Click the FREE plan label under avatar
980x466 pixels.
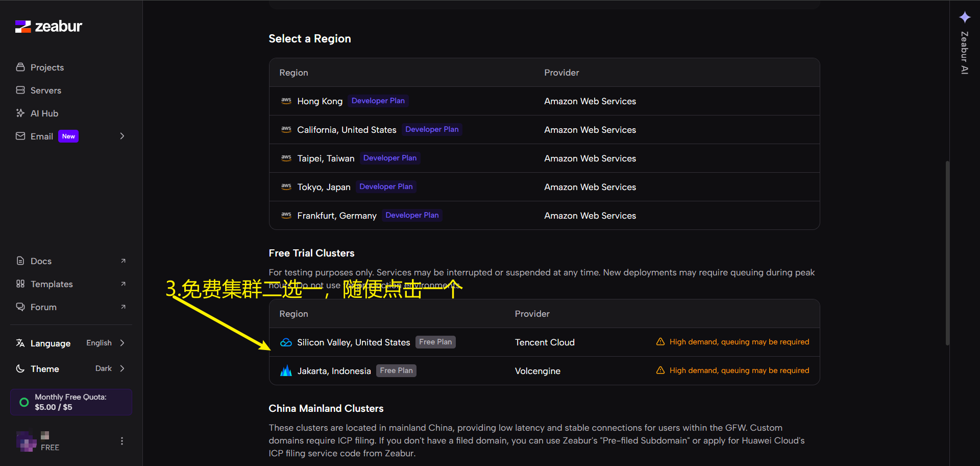50,448
